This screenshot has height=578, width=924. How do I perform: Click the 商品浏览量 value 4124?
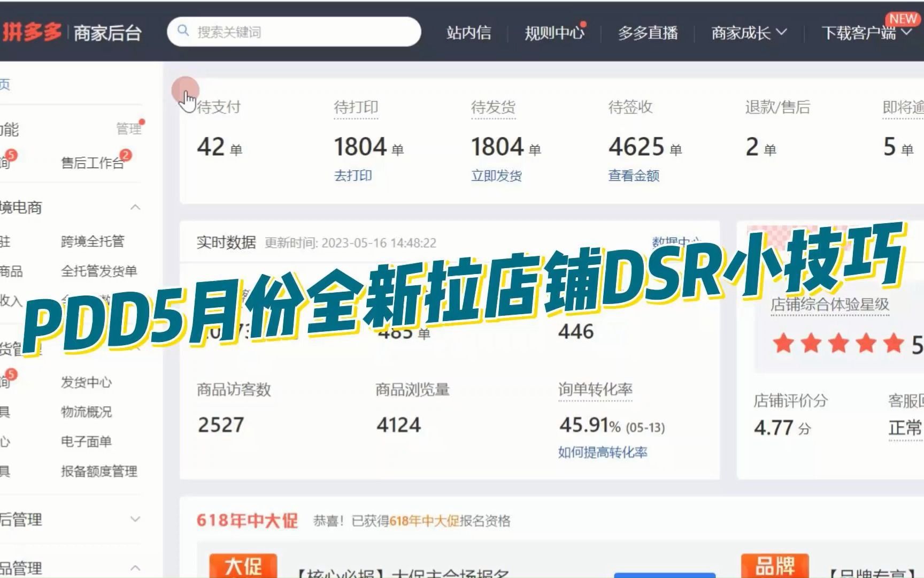399,425
